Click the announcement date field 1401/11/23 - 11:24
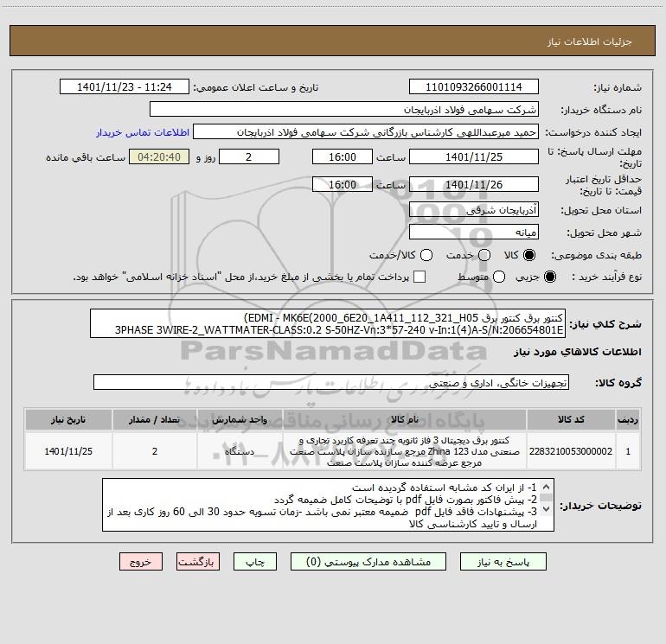Screen dimensions: 666x644 click(125, 86)
